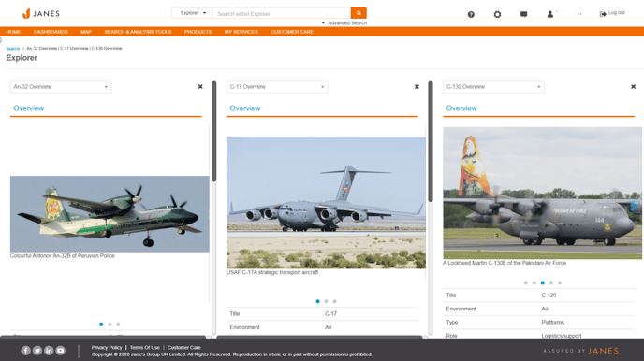Select the An-32 Overview tab heading
The image size is (644, 361).
click(x=28, y=108)
